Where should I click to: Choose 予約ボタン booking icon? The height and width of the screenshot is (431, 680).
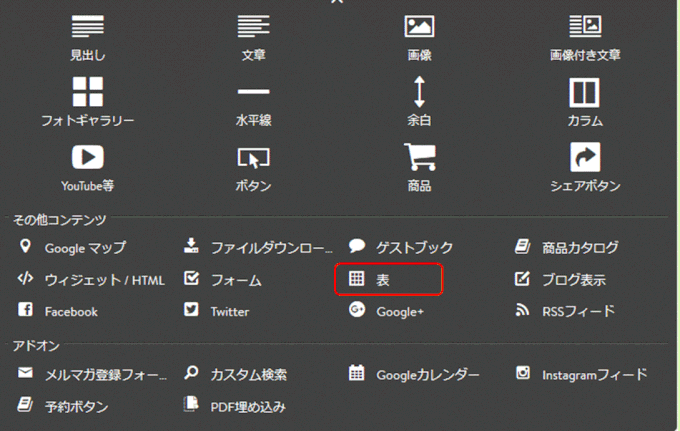[25, 405]
